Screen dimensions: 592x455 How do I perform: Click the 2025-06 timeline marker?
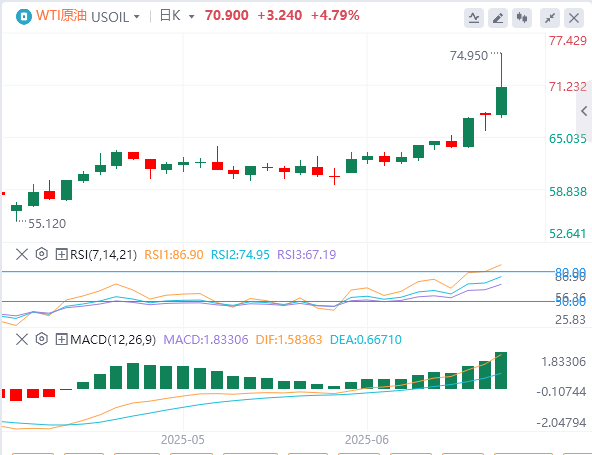(367, 440)
